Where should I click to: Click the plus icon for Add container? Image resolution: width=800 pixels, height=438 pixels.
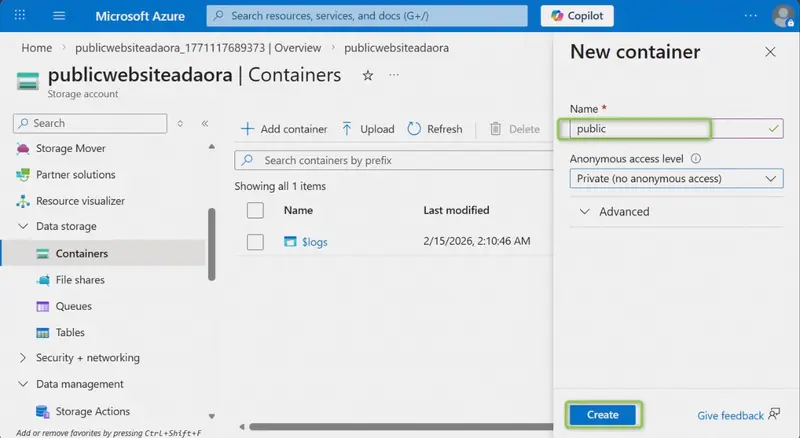(247, 129)
